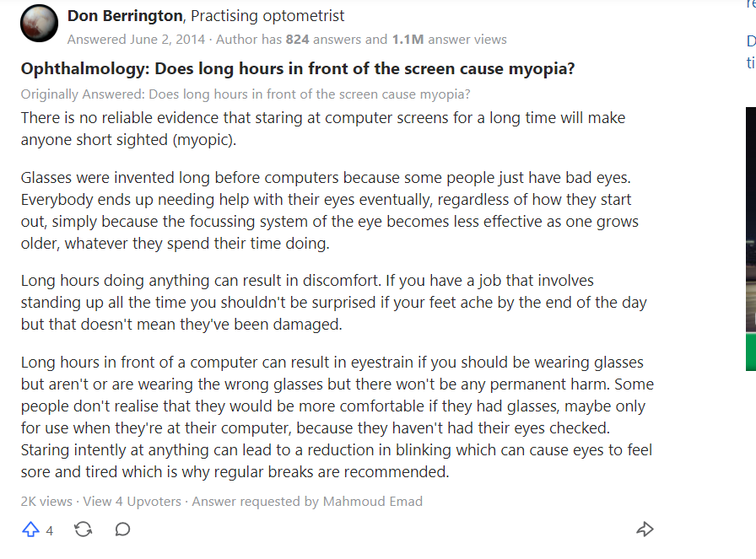Click the upvote count number 4
756x559 pixels.
pos(50,530)
